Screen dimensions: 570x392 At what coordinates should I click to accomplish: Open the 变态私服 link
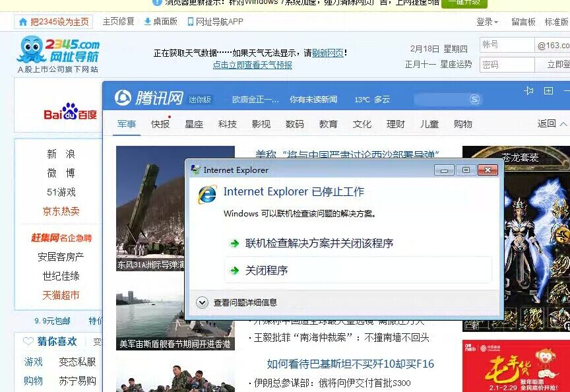coord(77,362)
